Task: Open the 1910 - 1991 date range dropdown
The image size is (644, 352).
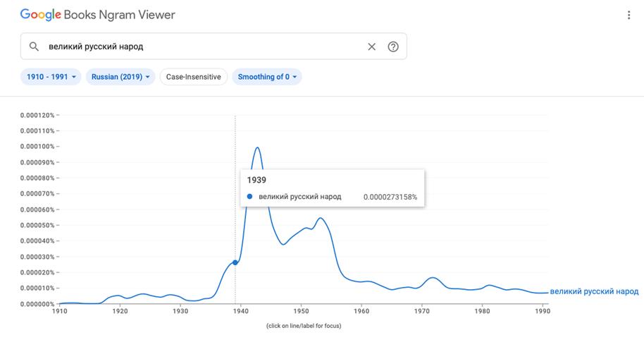Action: [x=51, y=77]
